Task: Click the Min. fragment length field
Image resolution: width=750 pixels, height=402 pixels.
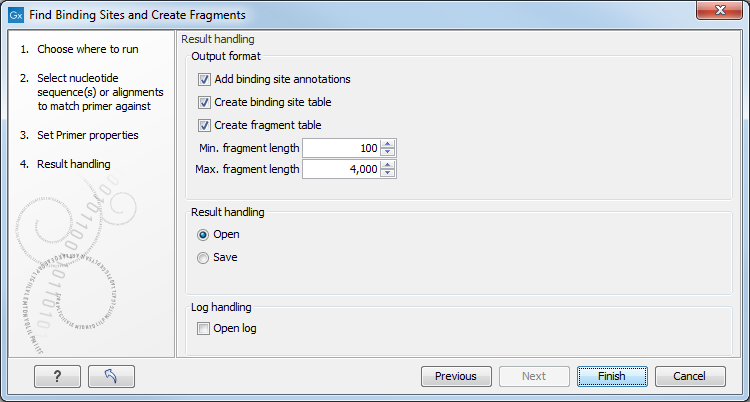Action: [x=340, y=148]
